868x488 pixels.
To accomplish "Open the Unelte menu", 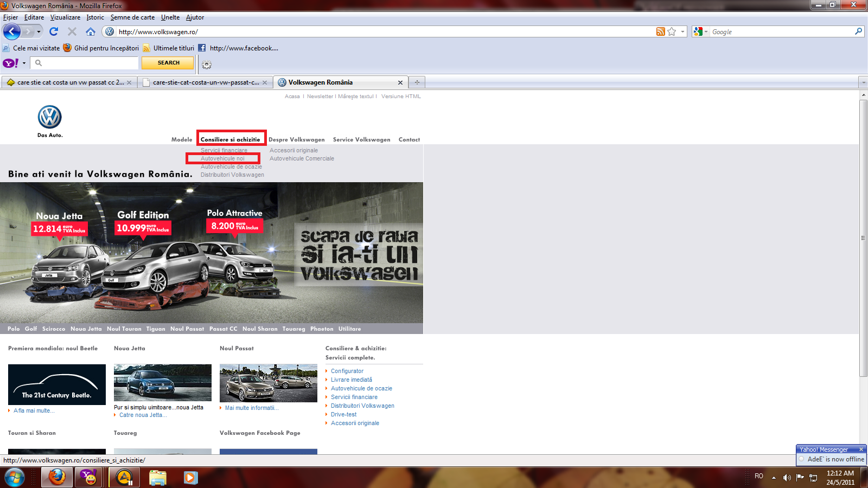I will (x=170, y=17).
